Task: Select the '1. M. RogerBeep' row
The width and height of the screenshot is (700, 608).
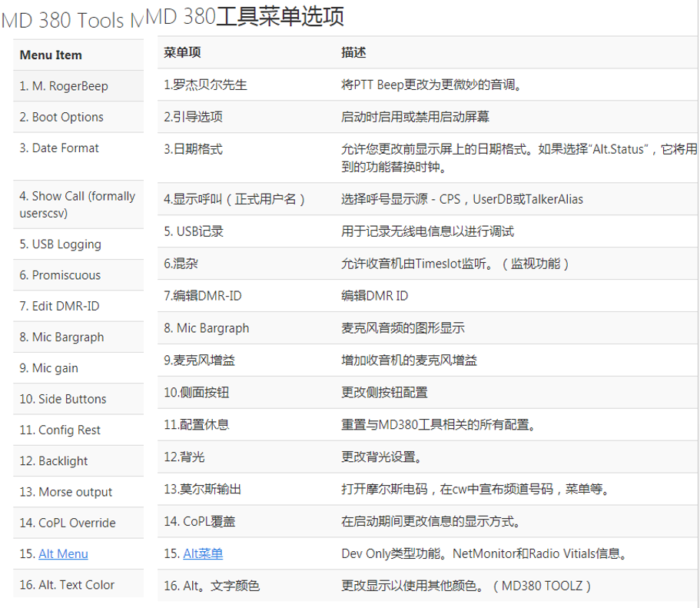Action: click(x=64, y=86)
